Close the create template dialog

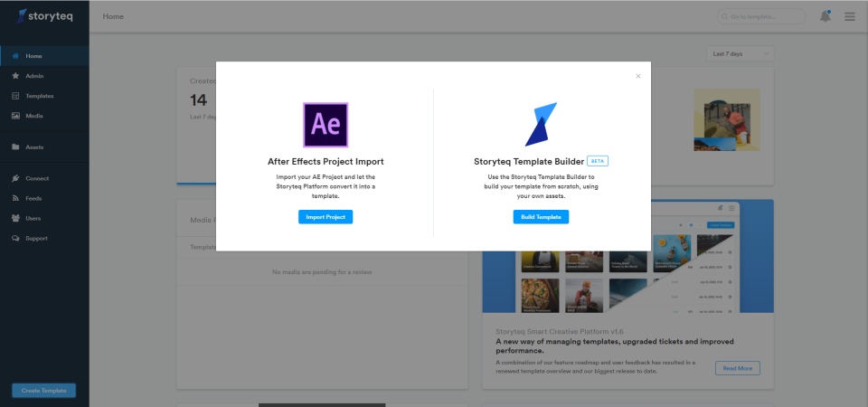[638, 76]
